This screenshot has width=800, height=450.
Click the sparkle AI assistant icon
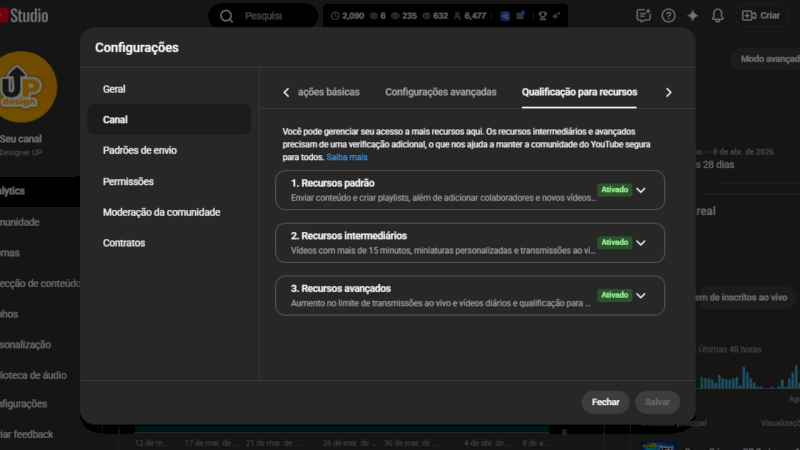[x=692, y=16]
